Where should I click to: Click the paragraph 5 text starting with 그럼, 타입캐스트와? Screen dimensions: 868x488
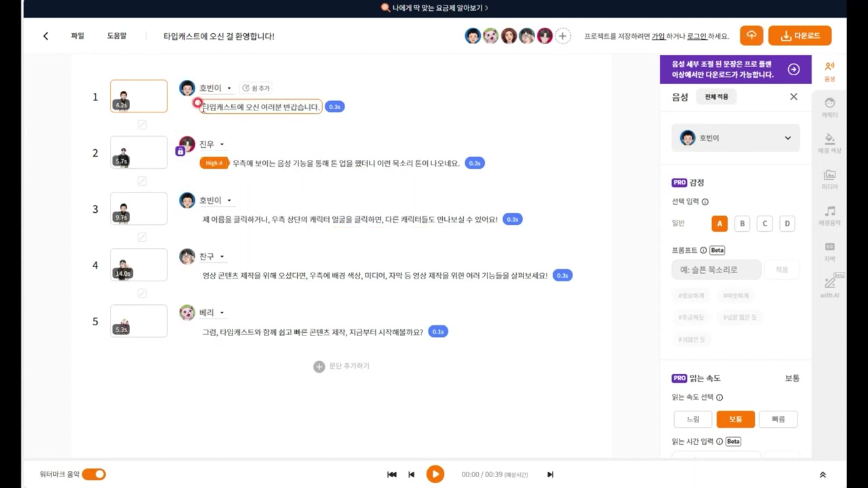313,332
